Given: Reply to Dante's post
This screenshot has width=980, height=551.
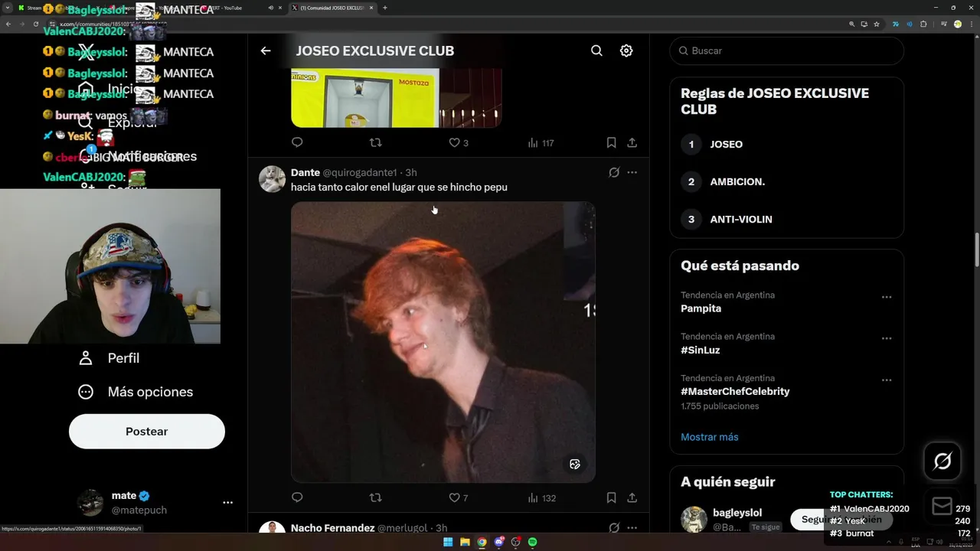Looking at the screenshot, I should [x=297, y=497].
